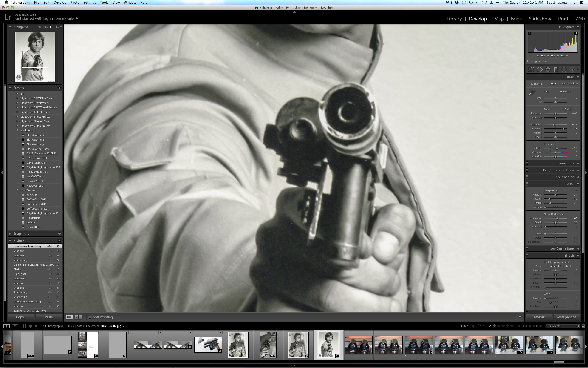Screen dimensions: 588x368
Task: Filter by flagged status flag icon
Action: 473,326
